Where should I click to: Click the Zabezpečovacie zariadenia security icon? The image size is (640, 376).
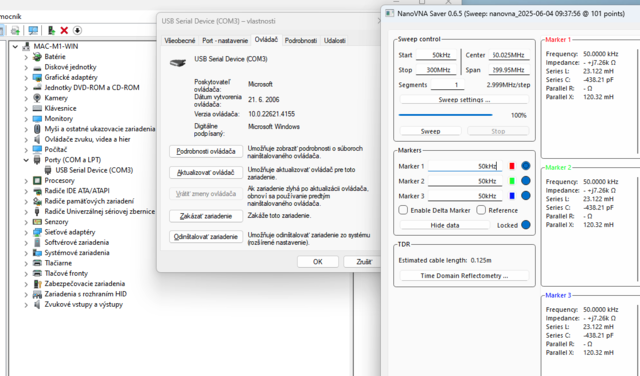[37, 284]
